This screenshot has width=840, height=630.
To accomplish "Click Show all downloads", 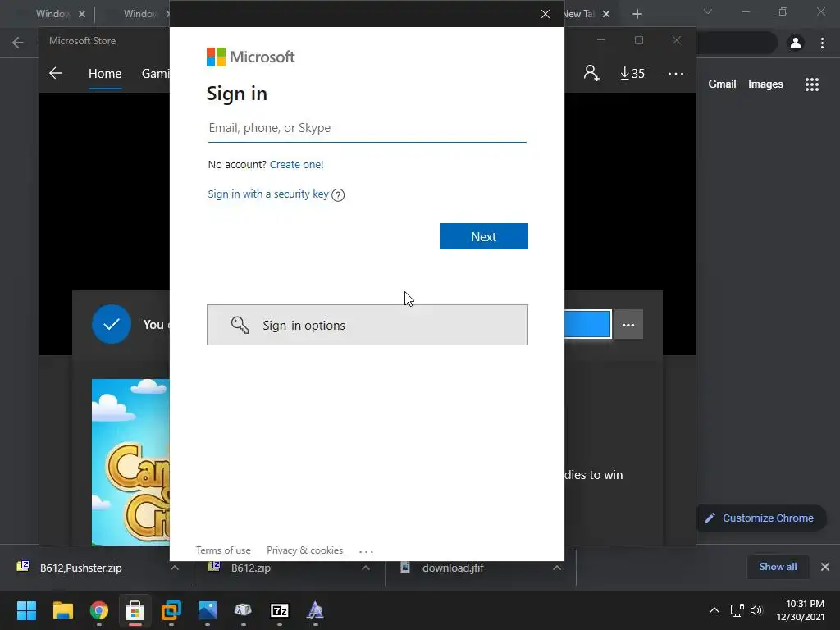I will [x=778, y=567].
